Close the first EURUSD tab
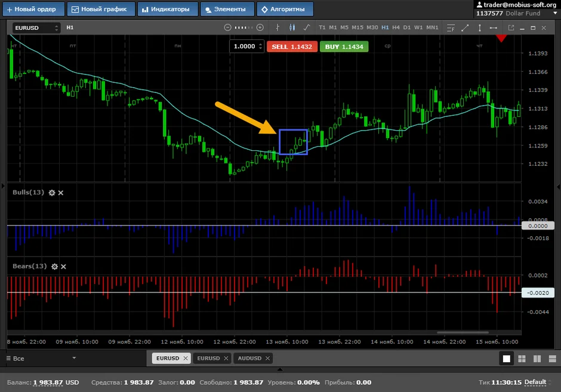 [x=186, y=358]
